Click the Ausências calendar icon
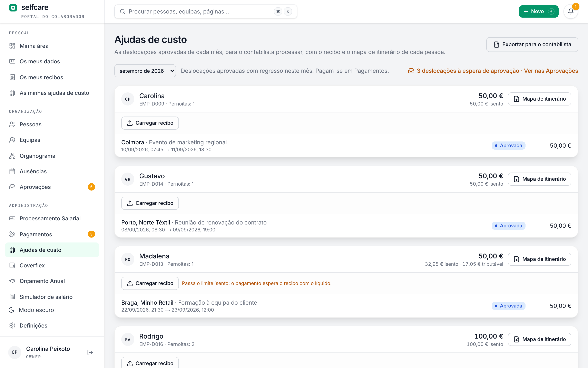Viewport: 588px width, 368px height. coord(12,171)
